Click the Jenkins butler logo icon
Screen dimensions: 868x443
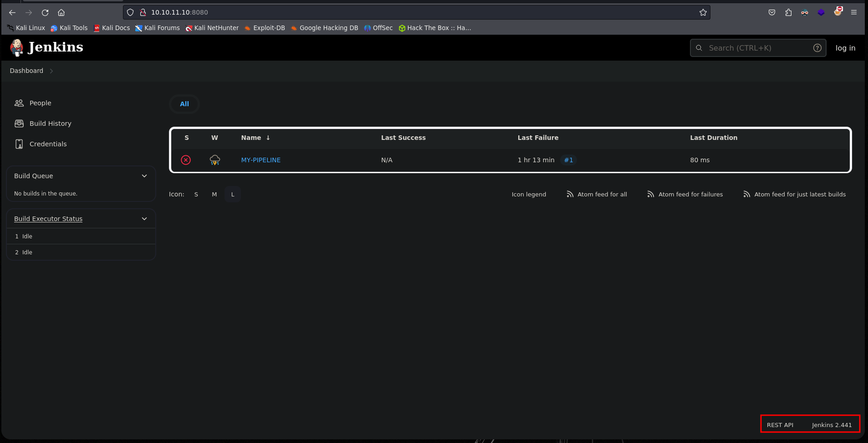[17, 47]
